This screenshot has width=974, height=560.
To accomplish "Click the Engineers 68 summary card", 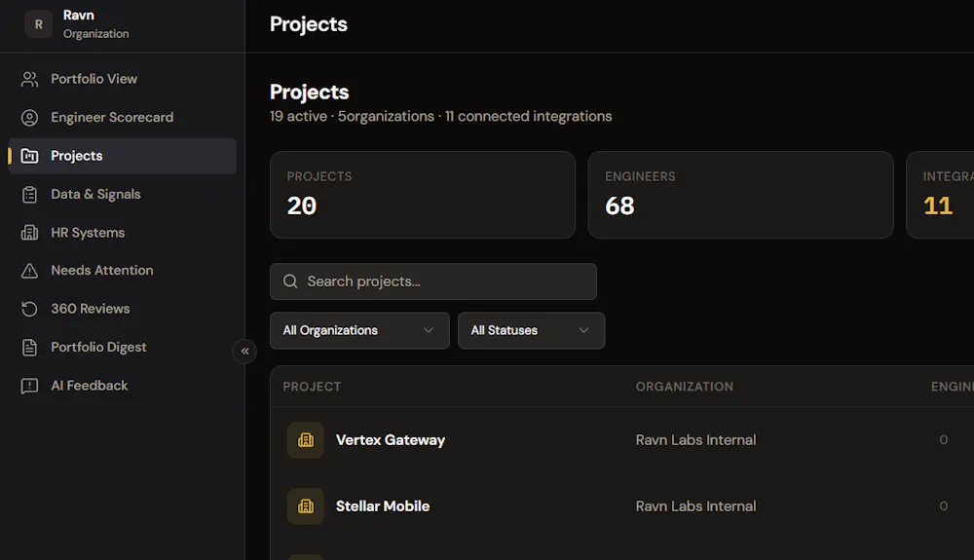I will tap(740, 195).
